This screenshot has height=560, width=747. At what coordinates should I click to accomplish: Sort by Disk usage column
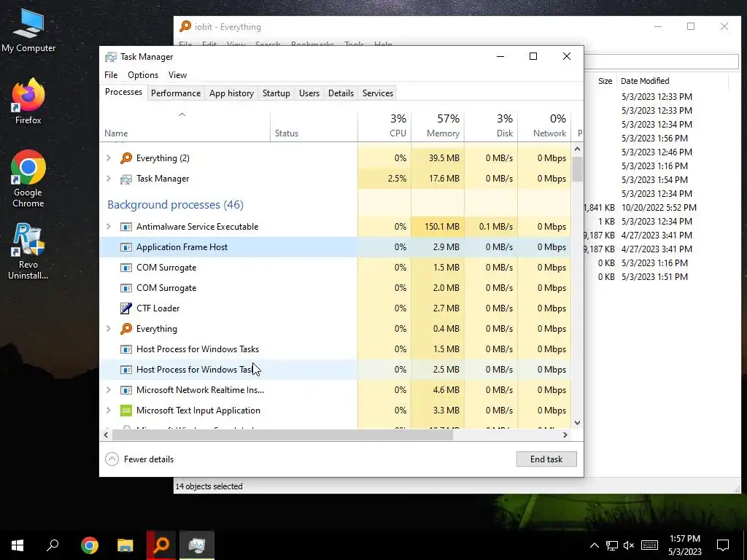(491, 127)
